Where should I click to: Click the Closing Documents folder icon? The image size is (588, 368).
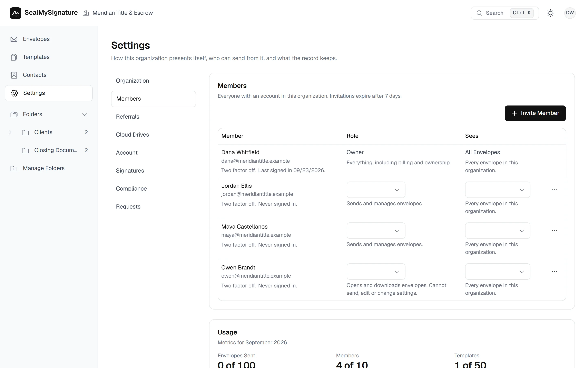click(25, 150)
